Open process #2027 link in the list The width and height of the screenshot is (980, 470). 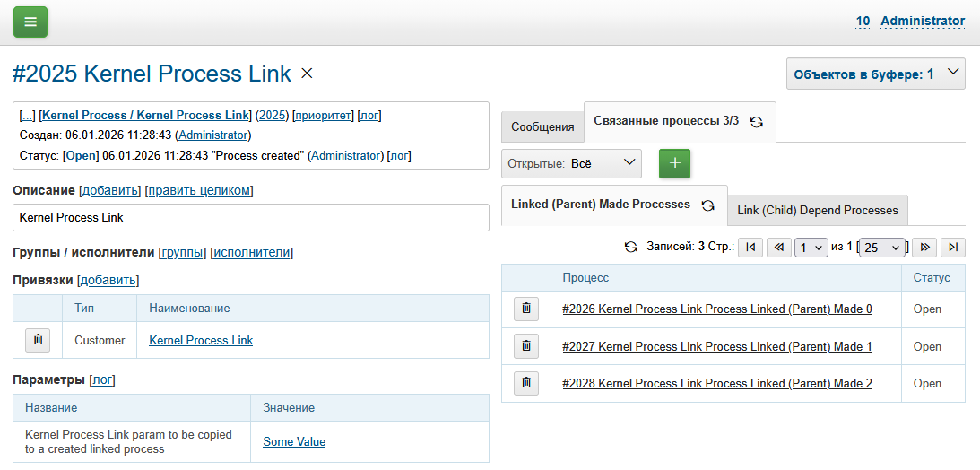(716, 346)
